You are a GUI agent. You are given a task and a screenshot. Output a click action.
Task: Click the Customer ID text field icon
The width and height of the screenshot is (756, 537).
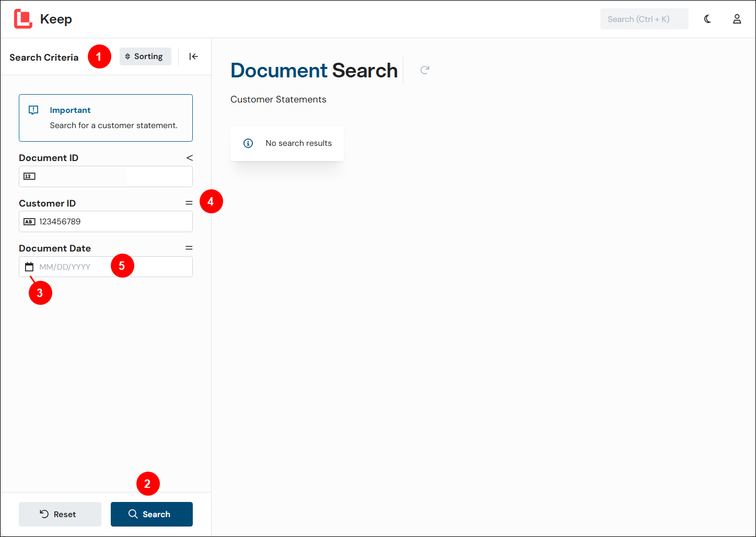tap(30, 222)
